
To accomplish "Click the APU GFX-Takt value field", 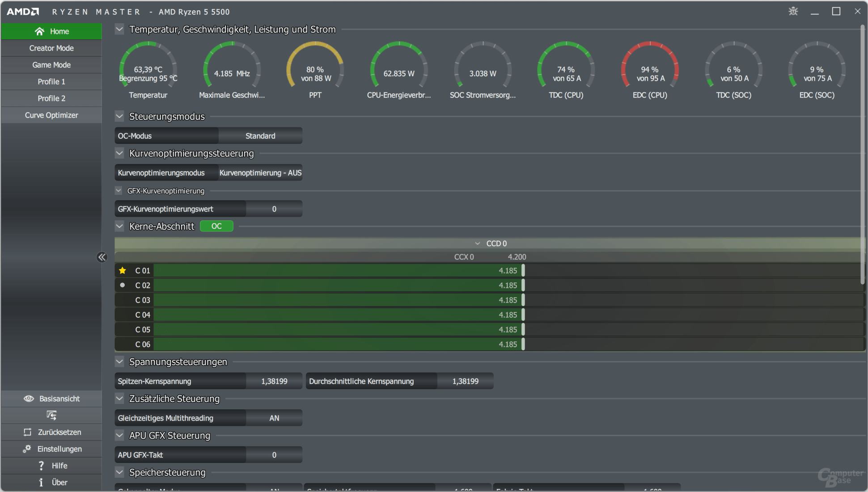I will tap(274, 455).
